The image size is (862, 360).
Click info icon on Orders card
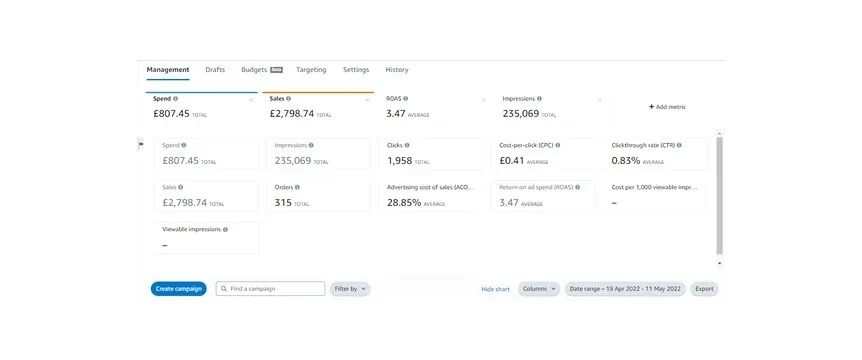(297, 187)
